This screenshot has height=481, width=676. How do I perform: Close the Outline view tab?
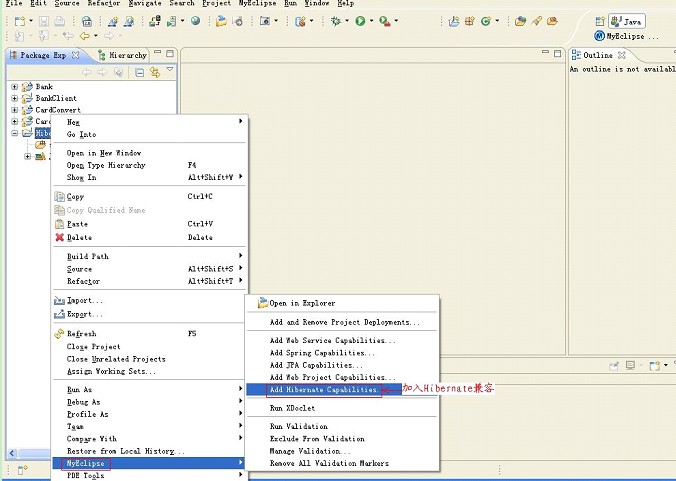point(622,55)
